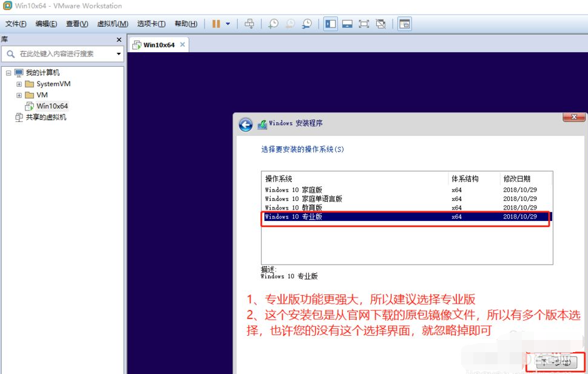Select the SystemVM folder in the library
Image resolution: width=588 pixels, height=374 pixels.
(x=53, y=84)
